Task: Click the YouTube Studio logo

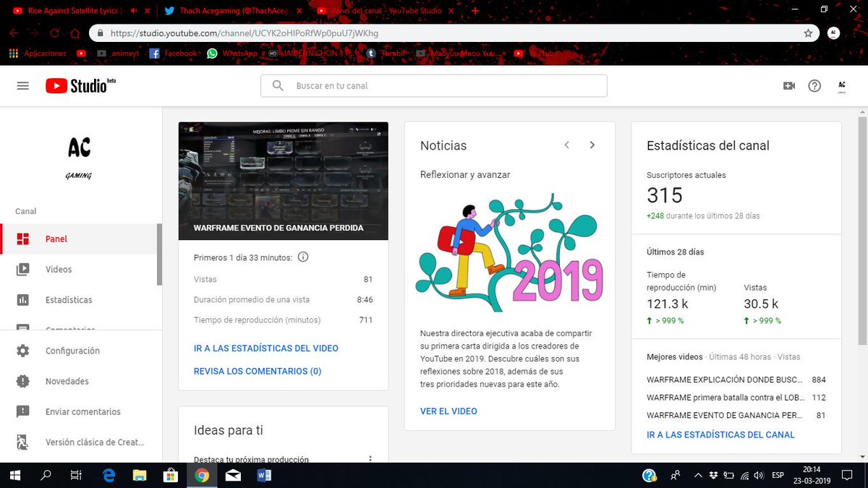Action: click(x=80, y=85)
